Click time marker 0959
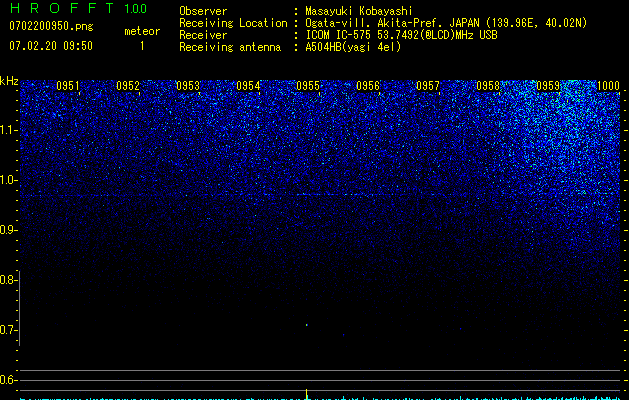Screen dimensions: 629x400 548,86
